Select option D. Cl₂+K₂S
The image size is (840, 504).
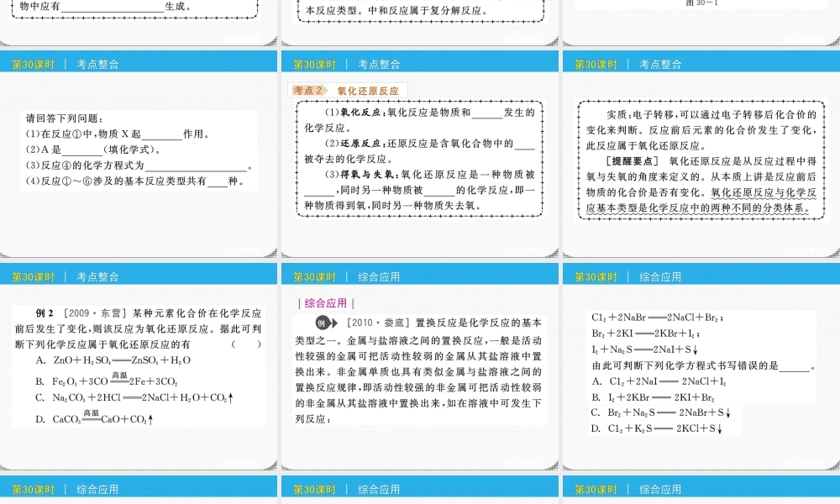tap(658, 428)
